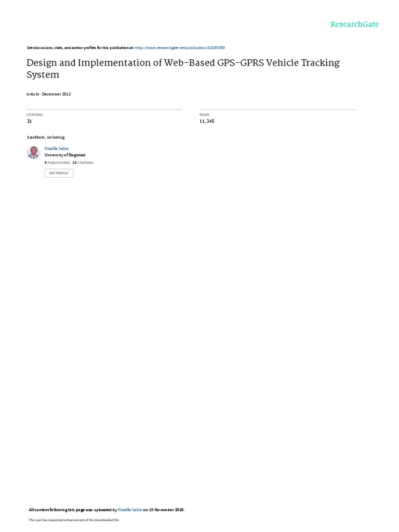Screen dimensions: 399x532
Task: Click the Article December 2013 line
Action: click(48, 94)
